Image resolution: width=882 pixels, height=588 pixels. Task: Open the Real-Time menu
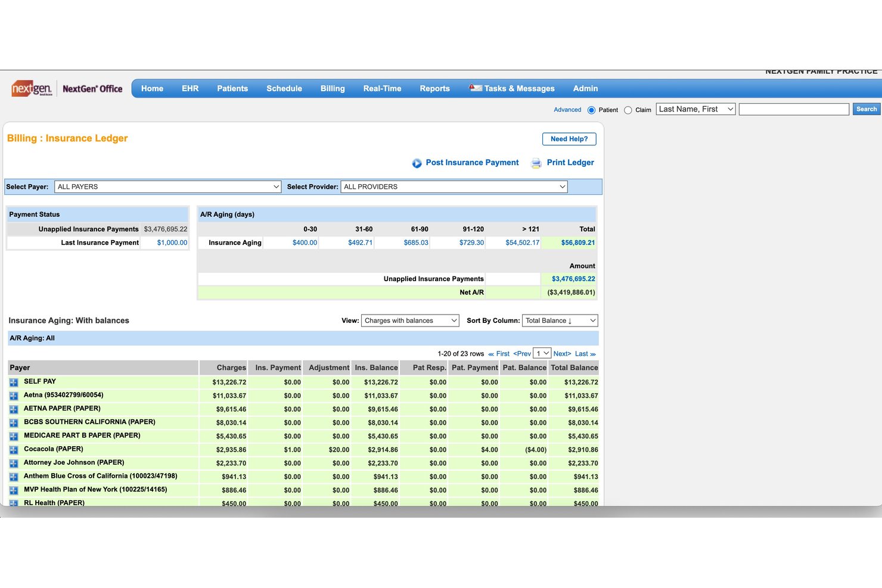[382, 88]
